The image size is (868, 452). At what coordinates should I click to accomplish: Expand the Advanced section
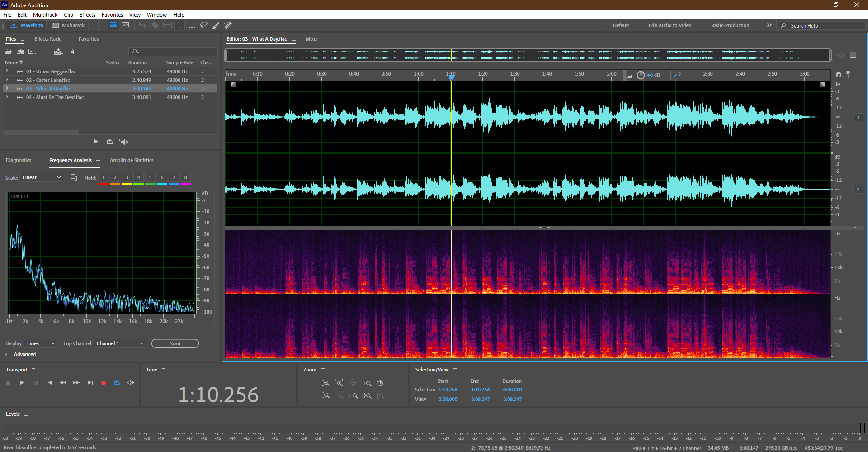click(6, 354)
